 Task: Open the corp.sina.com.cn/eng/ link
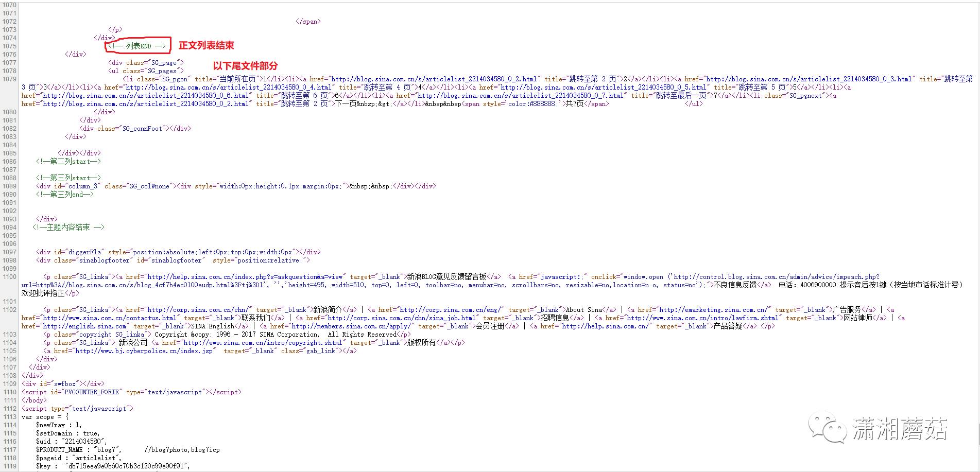click(x=451, y=310)
